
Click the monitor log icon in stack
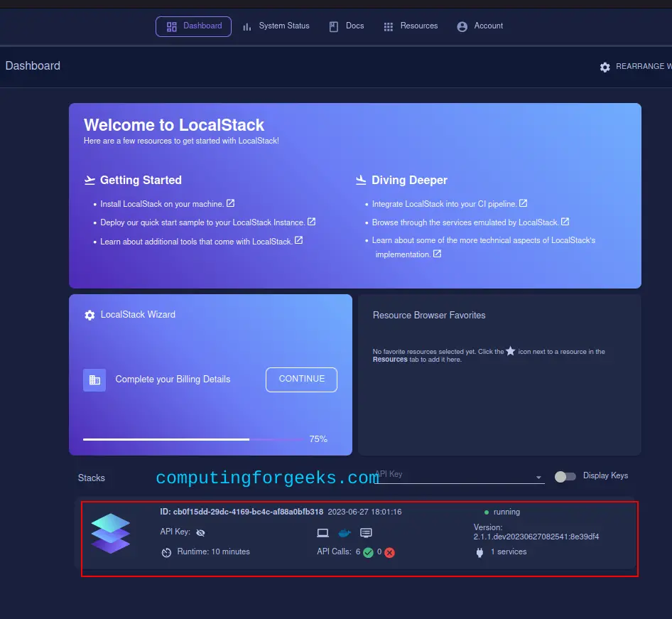[x=366, y=533]
